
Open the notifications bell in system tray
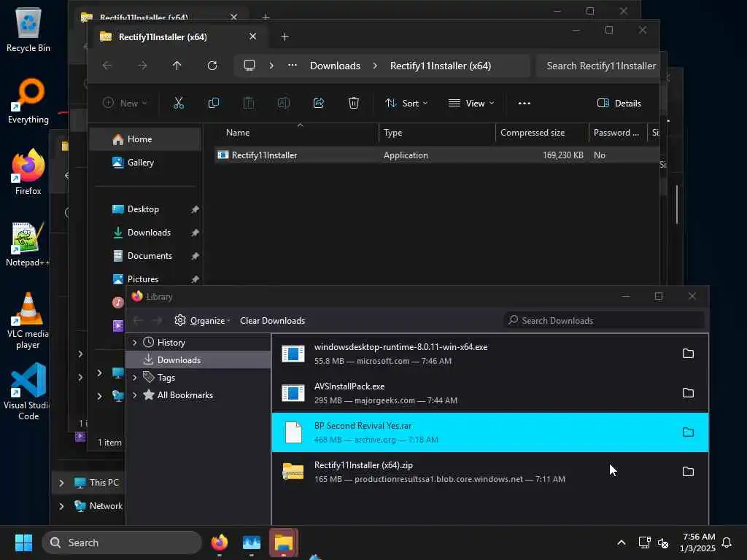[x=727, y=542]
